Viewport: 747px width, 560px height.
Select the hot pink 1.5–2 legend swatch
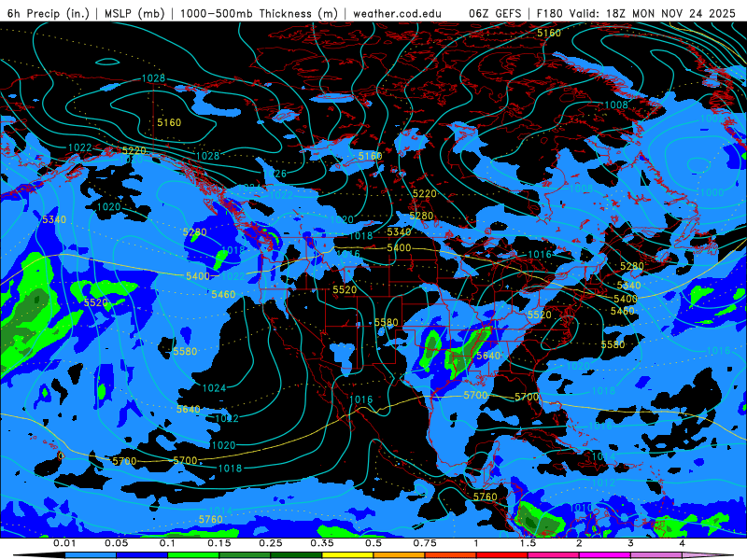[553, 555]
